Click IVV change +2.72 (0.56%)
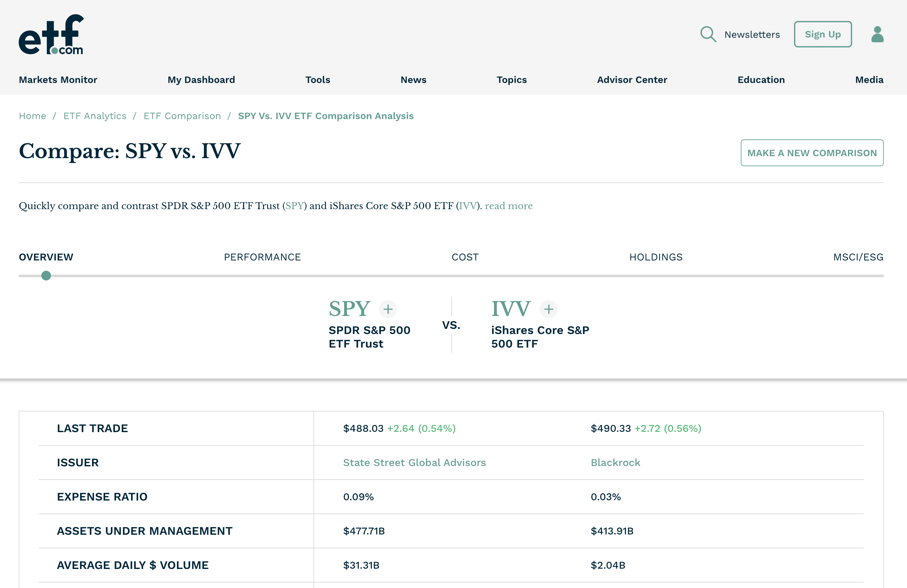Image resolution: width=907 pixels, height=588 pixels. pos(668,428)
